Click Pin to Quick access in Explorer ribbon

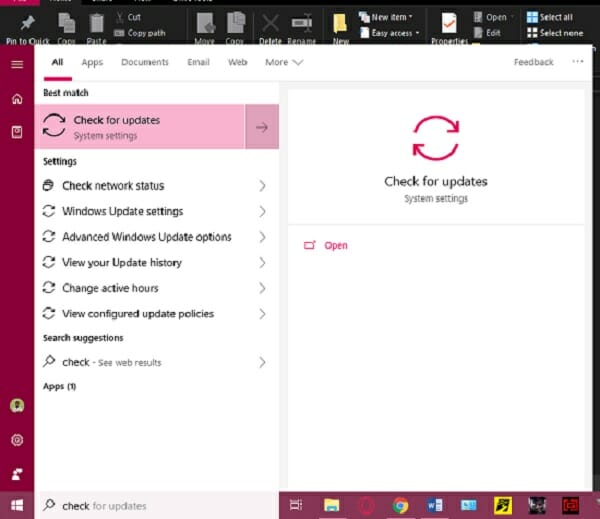(28, 29)
